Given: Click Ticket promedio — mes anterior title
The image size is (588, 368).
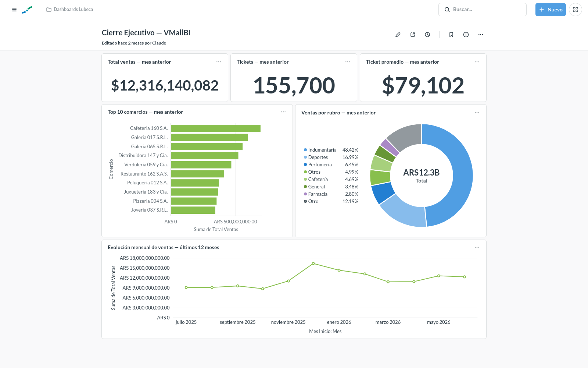Looking at the screenshot, I should [x=402, y=62].
